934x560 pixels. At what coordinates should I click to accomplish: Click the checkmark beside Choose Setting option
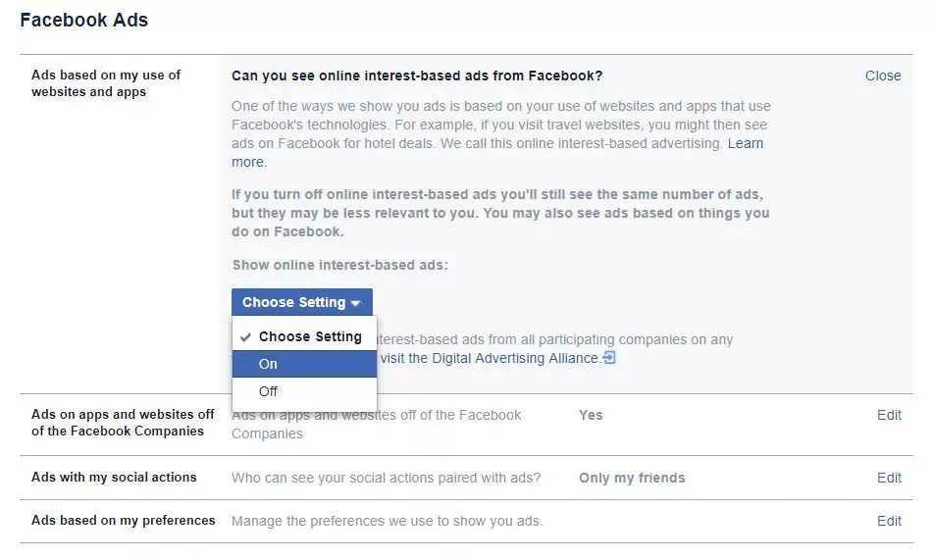click(245, 337)
